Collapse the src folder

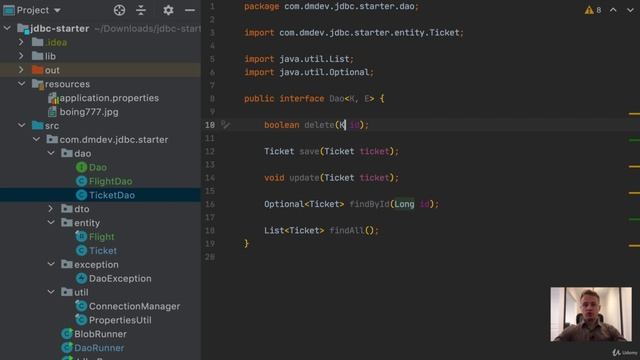pos(21,125)
